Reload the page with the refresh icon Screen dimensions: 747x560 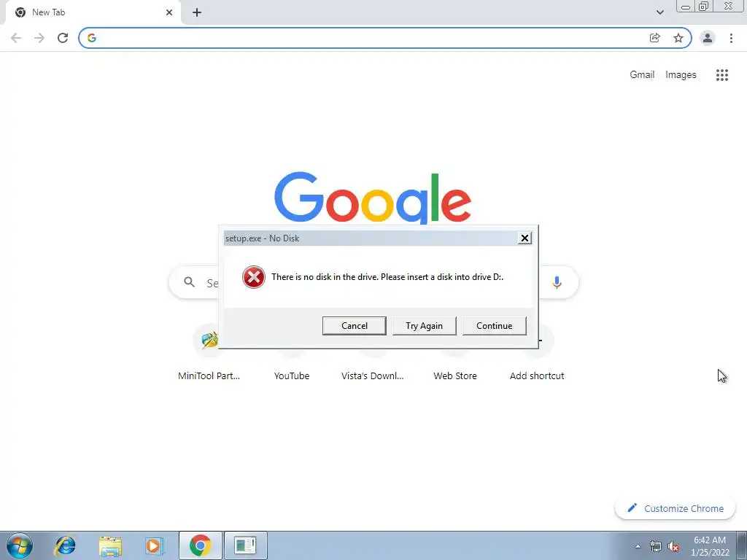coord(63,38)
